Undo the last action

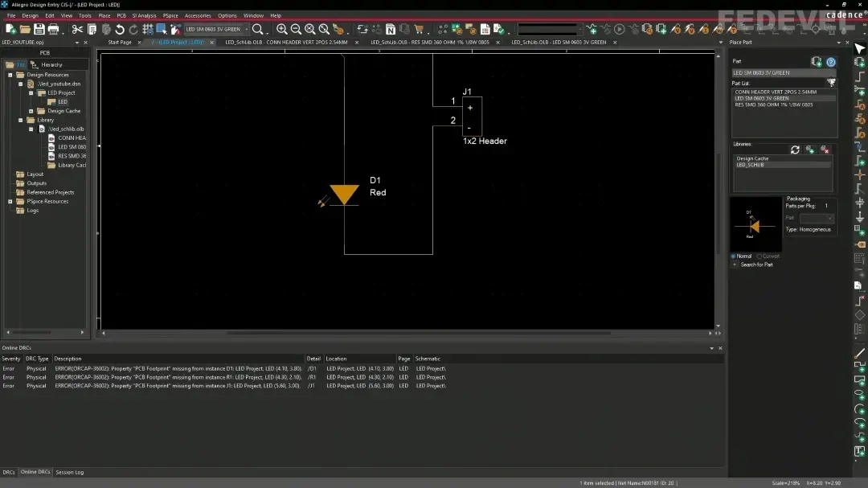[120, 29]
